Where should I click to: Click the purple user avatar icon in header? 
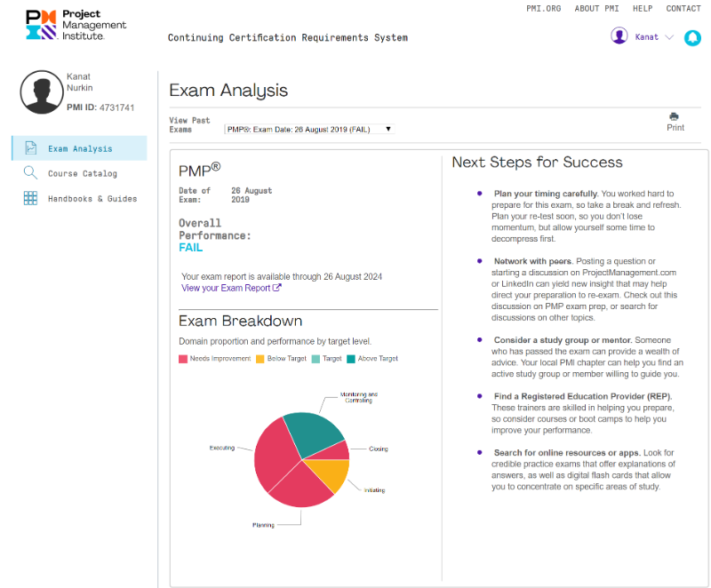(619, 36)
